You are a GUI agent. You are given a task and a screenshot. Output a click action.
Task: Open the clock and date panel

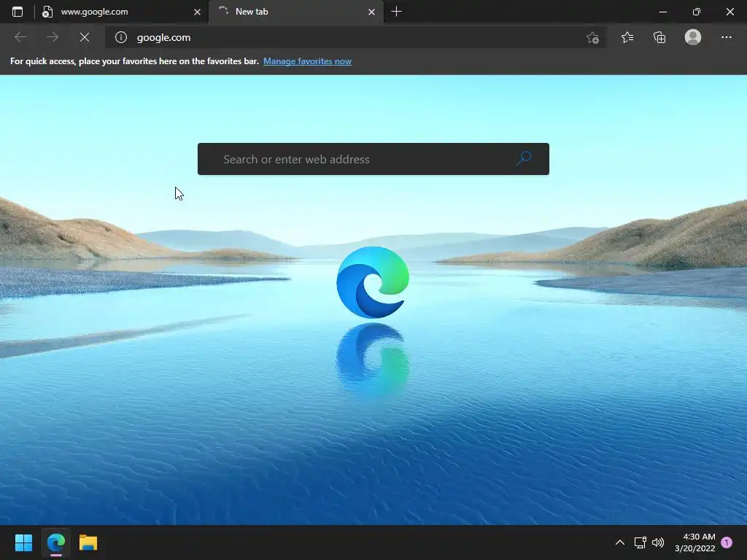[x=694, y=542]
